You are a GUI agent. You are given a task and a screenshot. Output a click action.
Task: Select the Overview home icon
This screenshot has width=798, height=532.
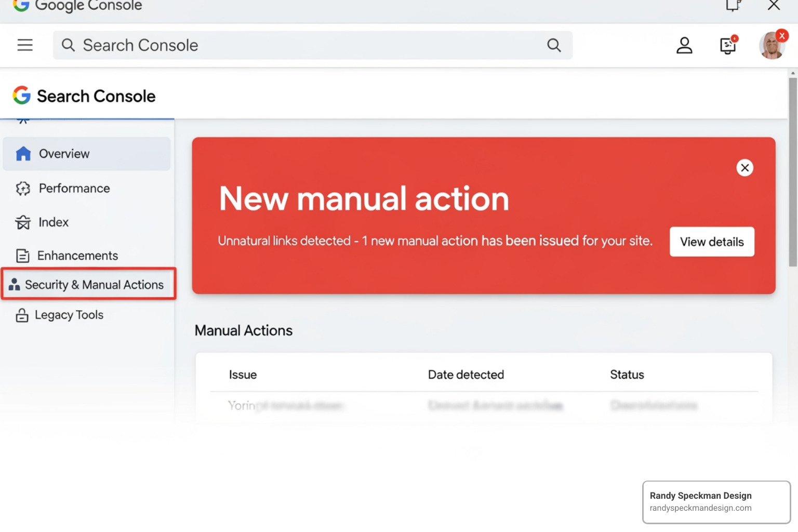[x=23, y=153]
